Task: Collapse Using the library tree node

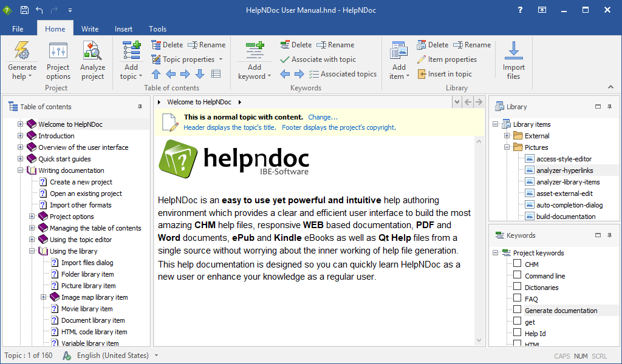Action: pos(32,251)
